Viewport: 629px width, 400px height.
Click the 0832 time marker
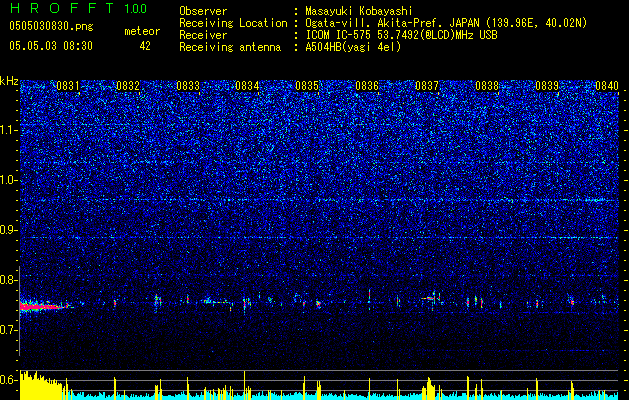pos(128,86)
